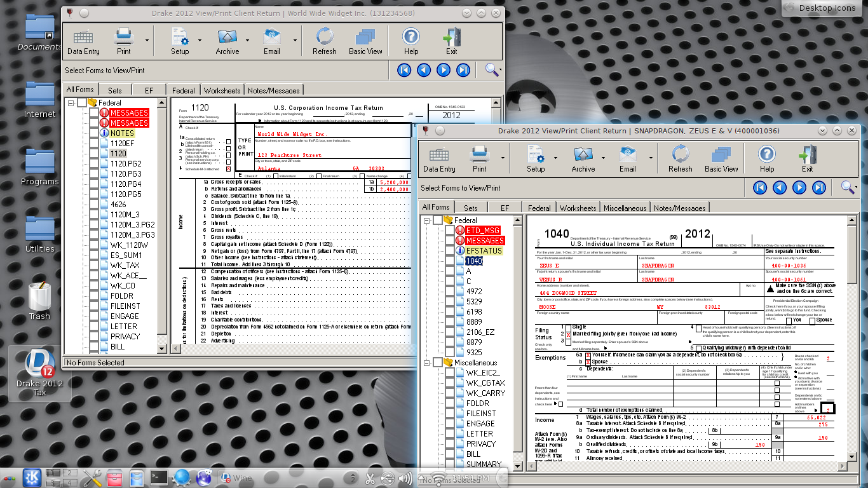Refresh the Snapdragon return view
This screenshot has width=868, height=488.
(680, 159)
